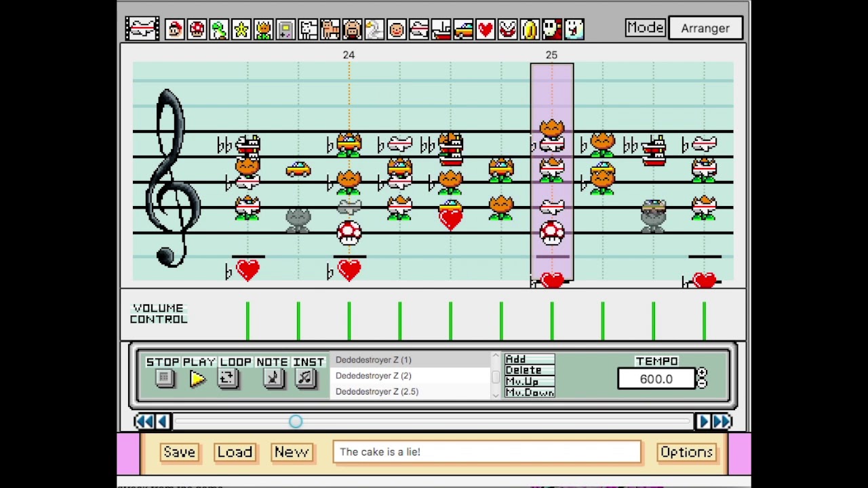Pick the small airplane instrument
Image resolution: width=868 pixels, height=488 pixels.
click(x=419, y=29)
